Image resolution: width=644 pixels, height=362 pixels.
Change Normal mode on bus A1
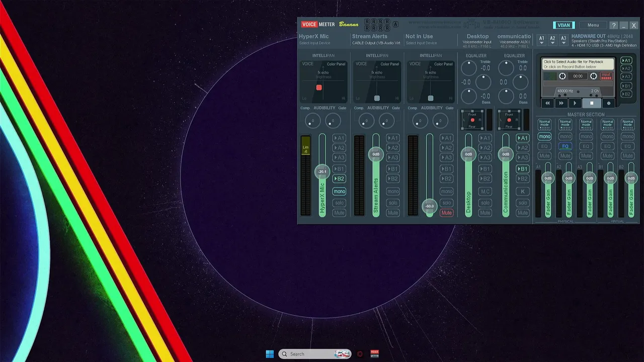(x=544, y=125)
